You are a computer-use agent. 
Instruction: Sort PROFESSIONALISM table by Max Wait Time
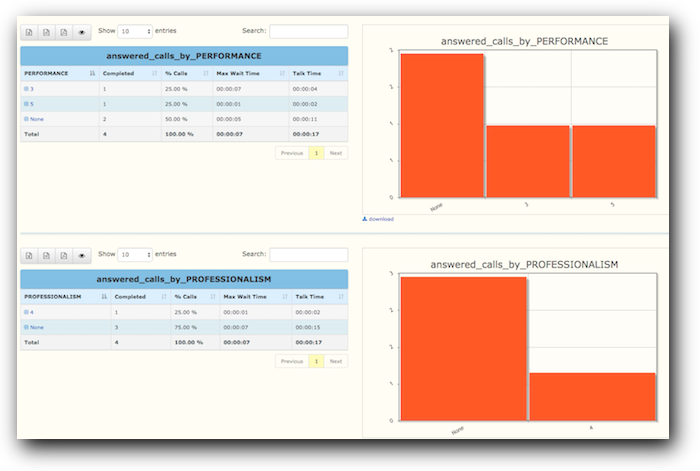click(x=255, y=296)
